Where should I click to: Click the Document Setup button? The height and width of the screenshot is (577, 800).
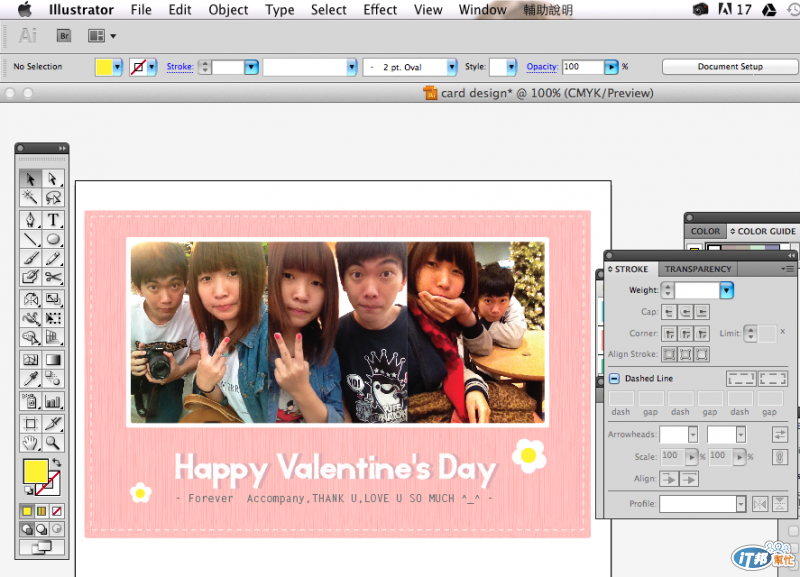(730, 67)
